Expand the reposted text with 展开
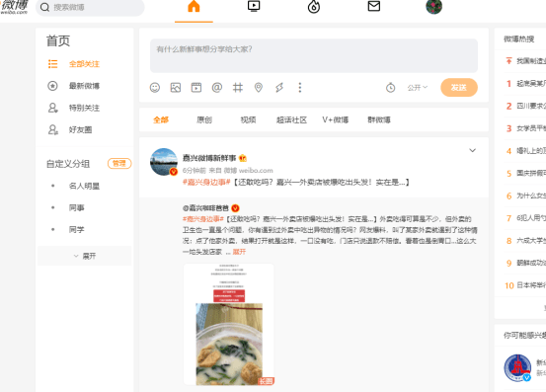This screenshot has width=546, height=392. tap(239, 252)
